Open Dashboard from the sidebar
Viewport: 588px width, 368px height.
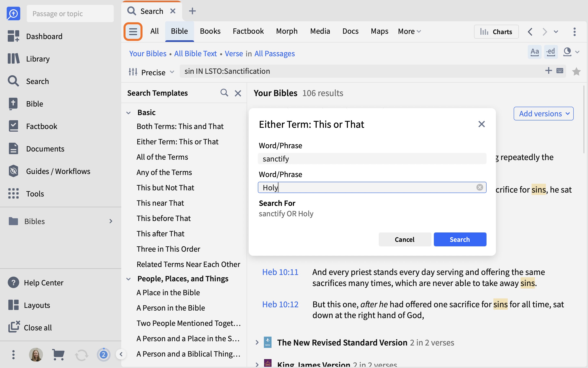[x=44, y=36]
